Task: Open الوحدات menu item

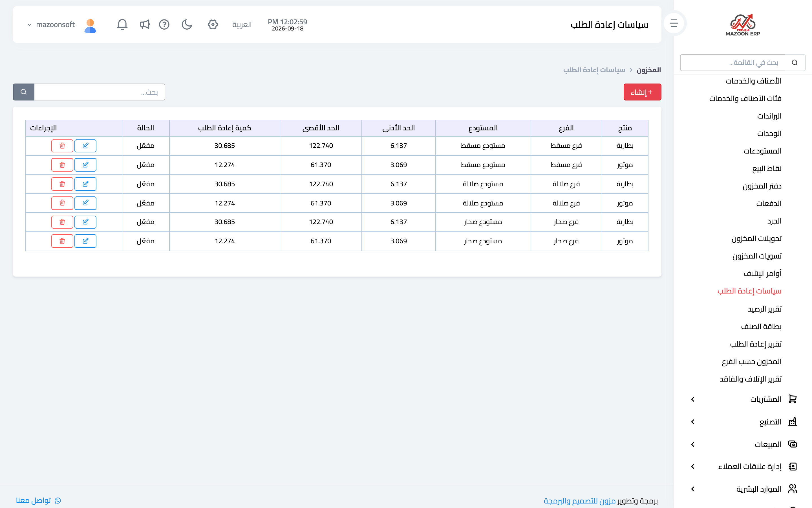Action: pos(769,133)
